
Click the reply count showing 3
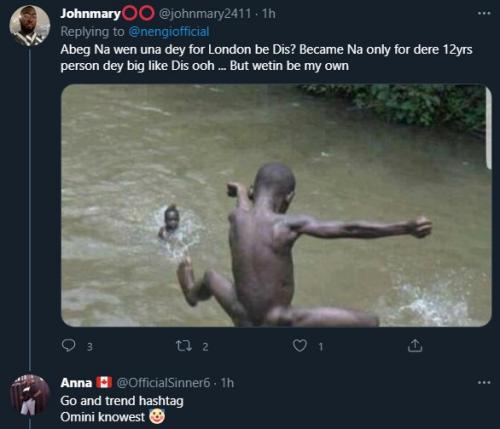(x=89, y=347)
